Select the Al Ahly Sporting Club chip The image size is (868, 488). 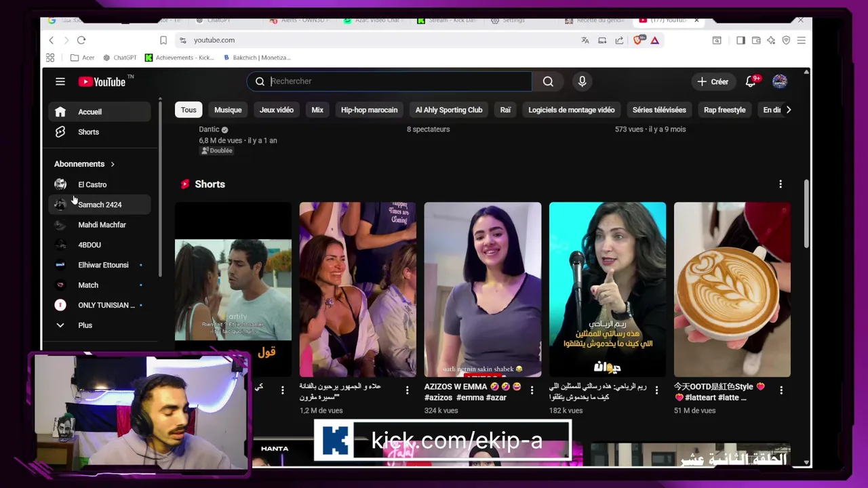coord(449,110)
